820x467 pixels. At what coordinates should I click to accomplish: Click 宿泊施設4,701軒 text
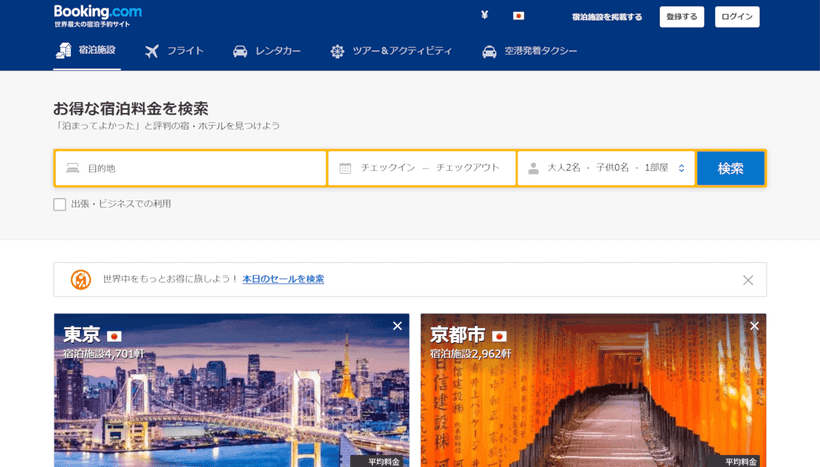click(x=104, y=354)
